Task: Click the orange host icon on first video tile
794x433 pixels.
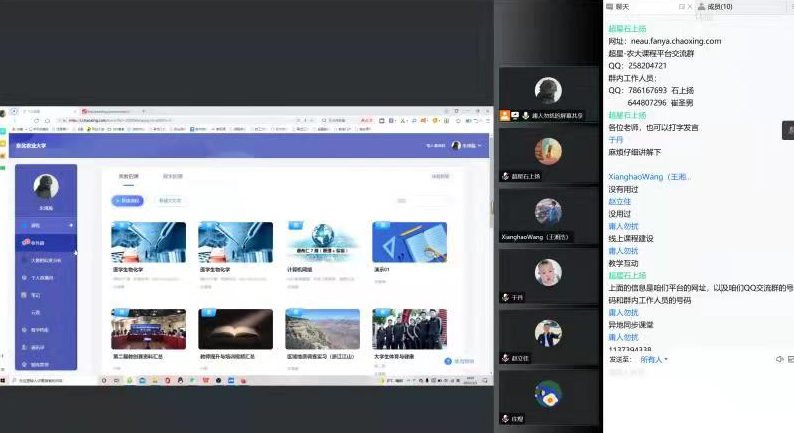Action: point(505,116)
